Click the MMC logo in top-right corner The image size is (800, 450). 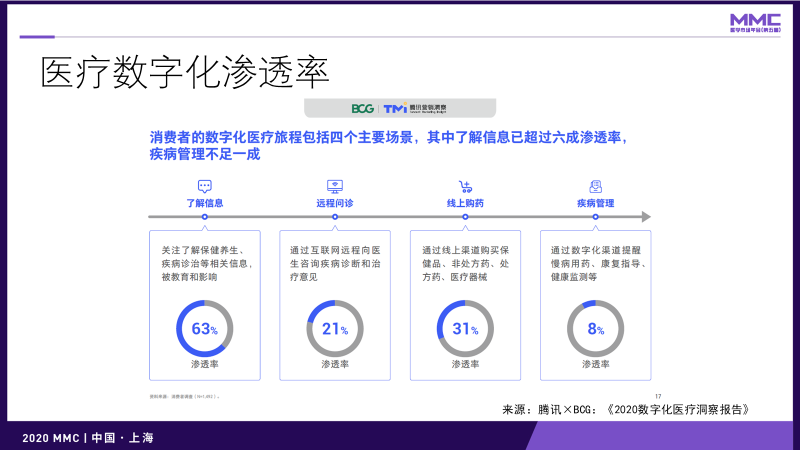[x=755, y=23]
